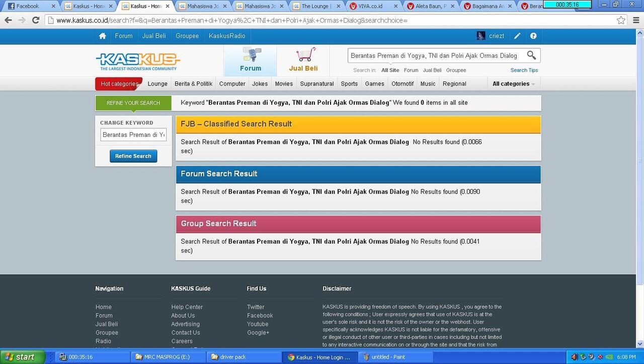Open Contact Us footer link
This screenshot has width=644, height=364.
point(186,333)
